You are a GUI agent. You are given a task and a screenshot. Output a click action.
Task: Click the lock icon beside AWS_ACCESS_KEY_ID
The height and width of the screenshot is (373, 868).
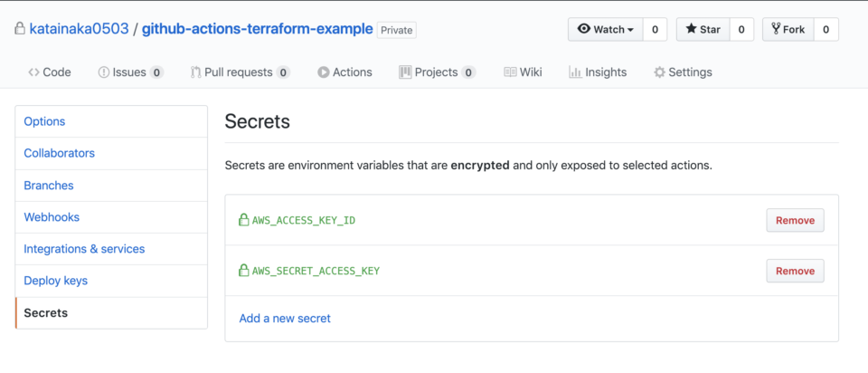[x=243, y=220]
